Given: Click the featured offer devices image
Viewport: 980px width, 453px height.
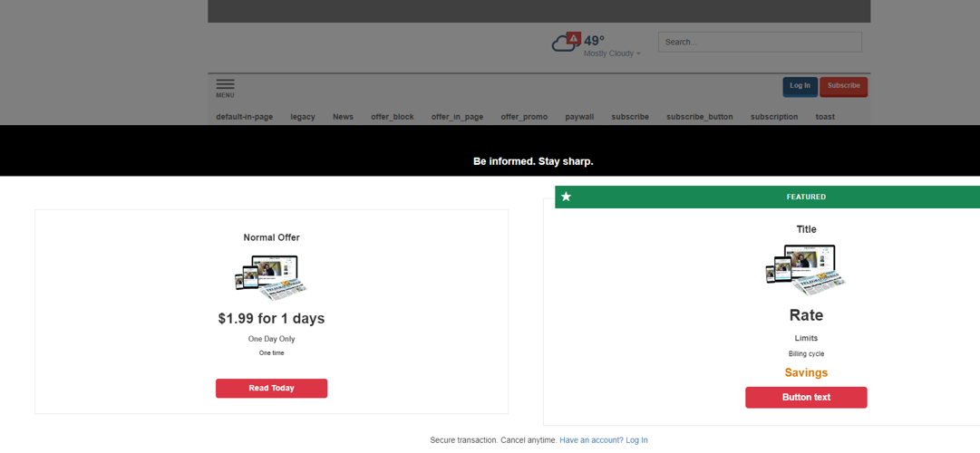Looking at the screenshot, I should [805, 269].
